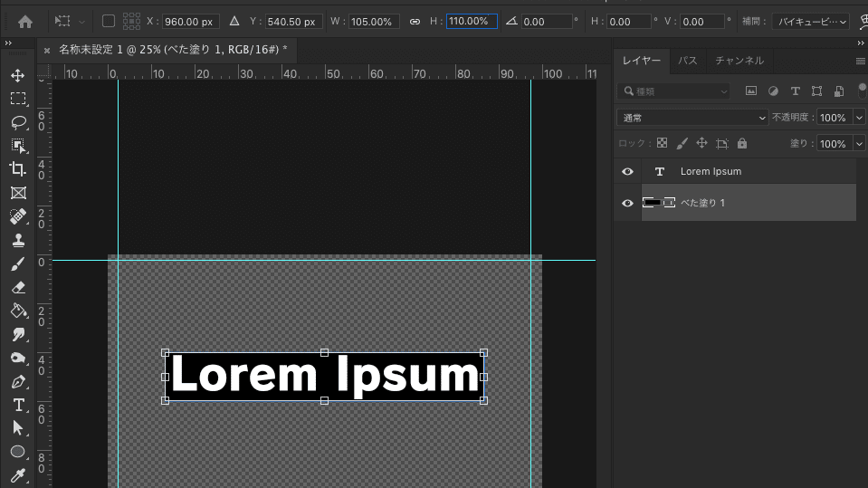Toggle maintain aspect ratio link icon
868x488 pixels.
point(415,22)
